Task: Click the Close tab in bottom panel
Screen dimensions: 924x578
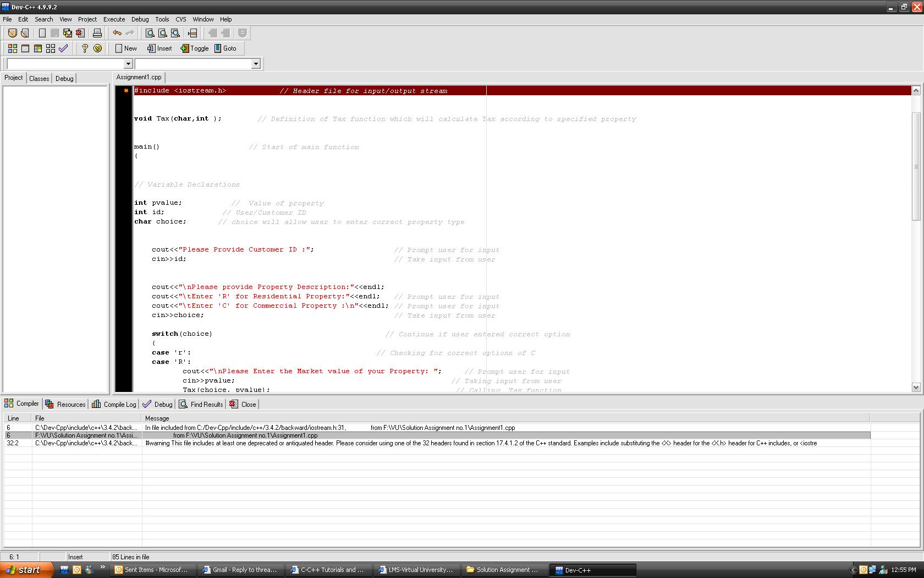Action: tap(243, 404)
